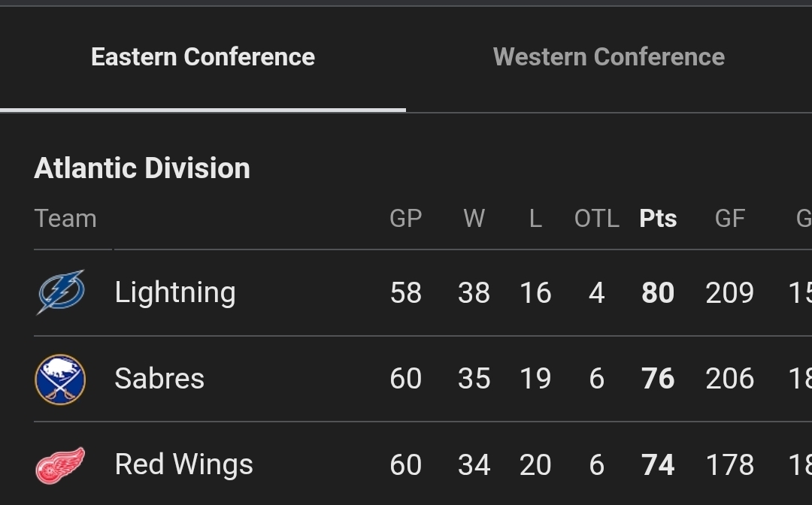Click the GP column header
Image resolution: width=812 pixels, height=505 pixels.
tap(406, 219)
